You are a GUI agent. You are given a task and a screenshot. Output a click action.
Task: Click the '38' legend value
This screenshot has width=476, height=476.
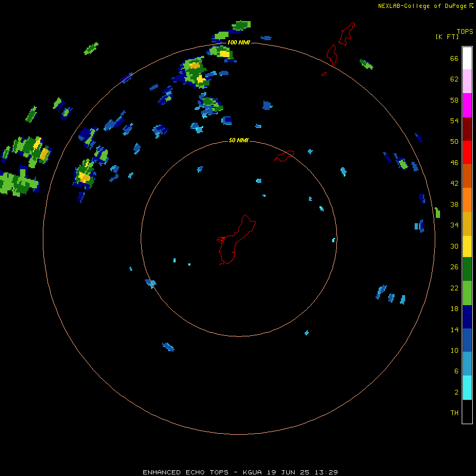[454, 204]
